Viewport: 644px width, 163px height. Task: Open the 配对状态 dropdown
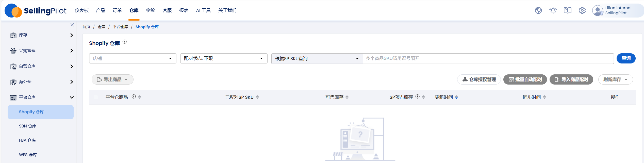click(x=224, y=58)
